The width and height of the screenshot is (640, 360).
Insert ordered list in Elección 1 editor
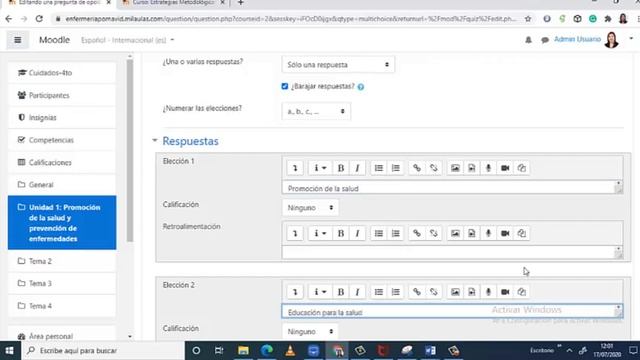[x=396, y=168]
